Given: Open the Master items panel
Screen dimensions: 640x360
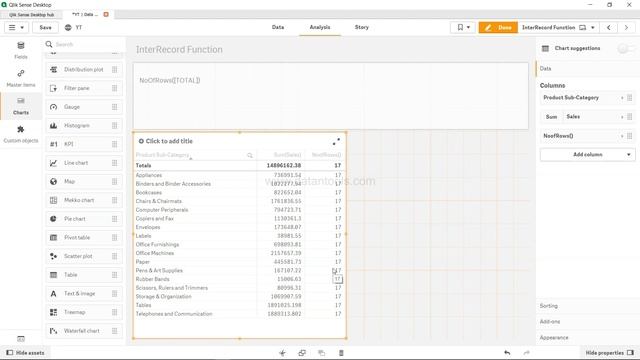Looking at the screenshot, I should point(21,78).
